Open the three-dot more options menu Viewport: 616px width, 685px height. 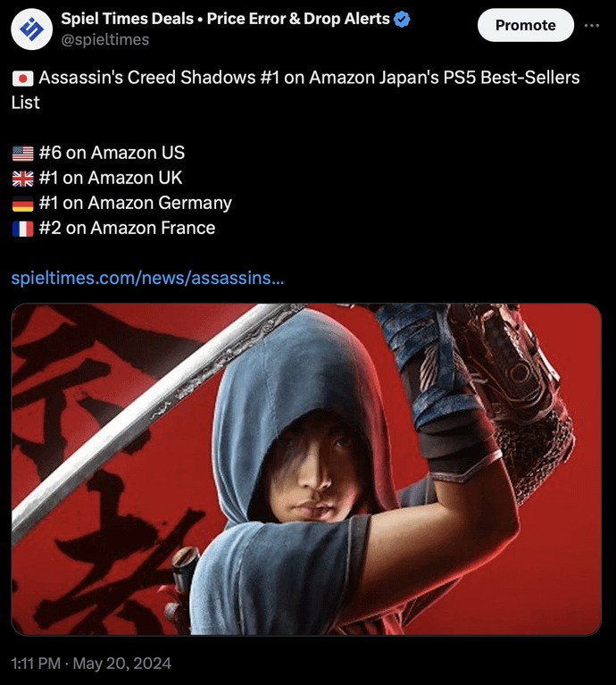coord(592,25)
